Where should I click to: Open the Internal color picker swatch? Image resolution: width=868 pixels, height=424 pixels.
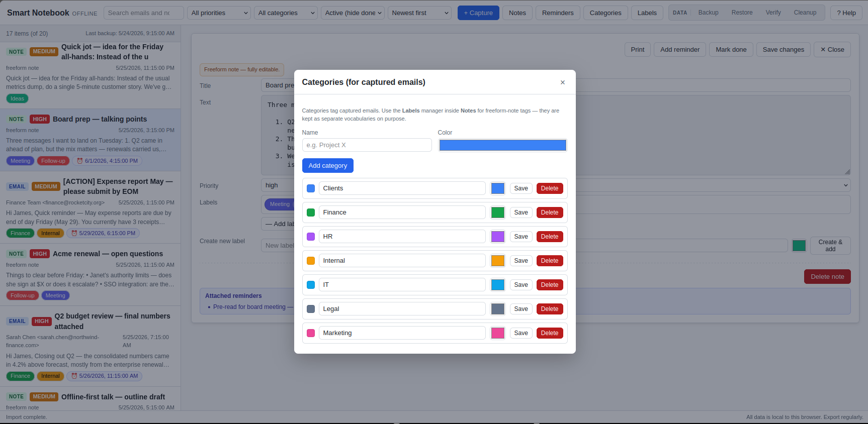[498, 261]
